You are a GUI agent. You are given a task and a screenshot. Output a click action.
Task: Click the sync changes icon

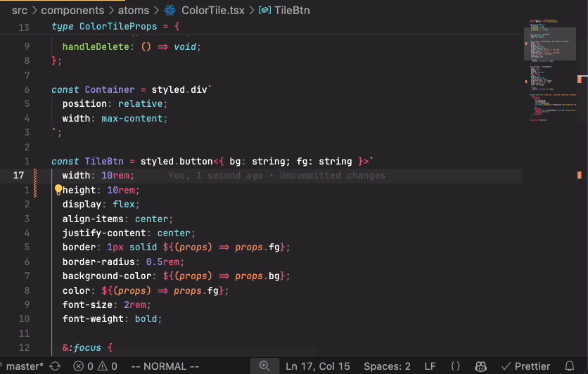pos(55,366)
